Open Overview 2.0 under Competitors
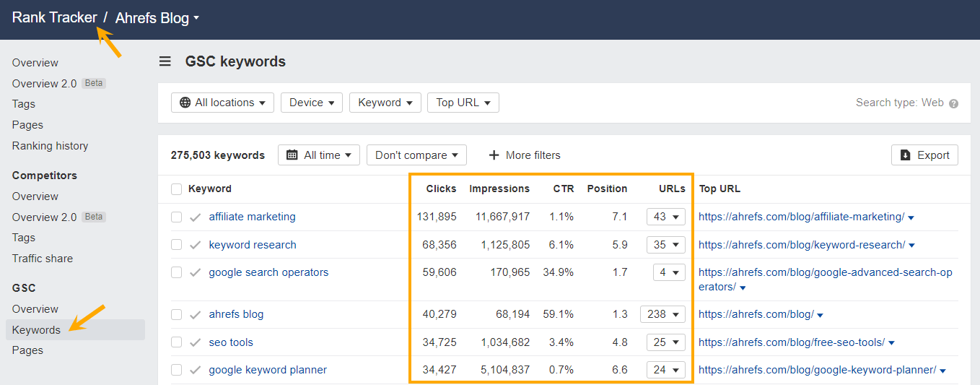980x385 pixels. [59, 217]
